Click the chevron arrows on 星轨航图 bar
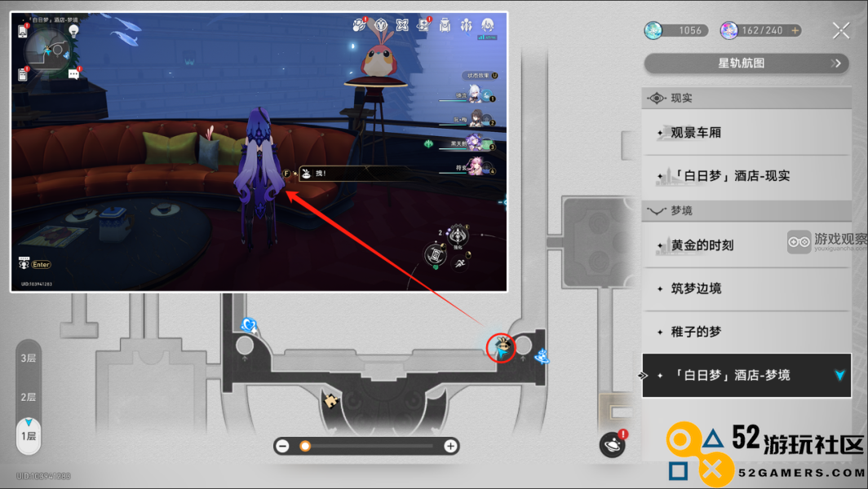The width and height of the screenshot is (868, 489). click(836, 63)
